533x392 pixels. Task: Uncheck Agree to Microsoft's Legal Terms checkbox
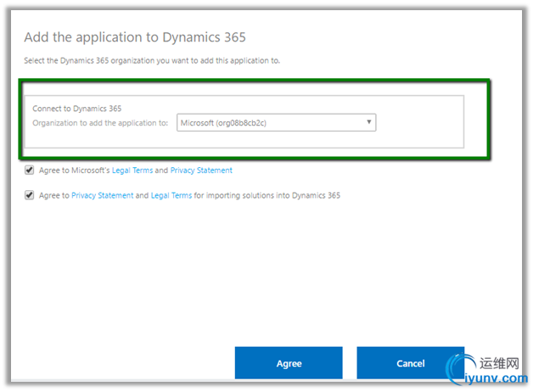pyautogui.click(x=29, y=170)
